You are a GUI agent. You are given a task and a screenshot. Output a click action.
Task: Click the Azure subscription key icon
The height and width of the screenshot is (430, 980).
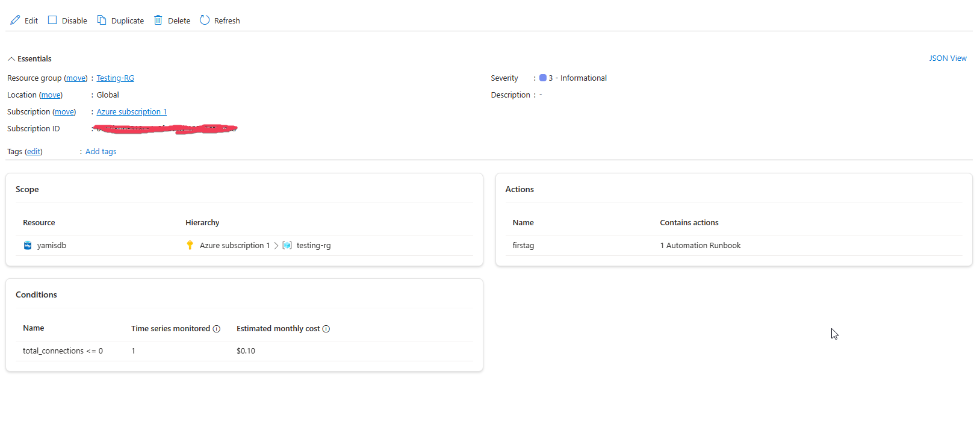[x=190, y=245]
